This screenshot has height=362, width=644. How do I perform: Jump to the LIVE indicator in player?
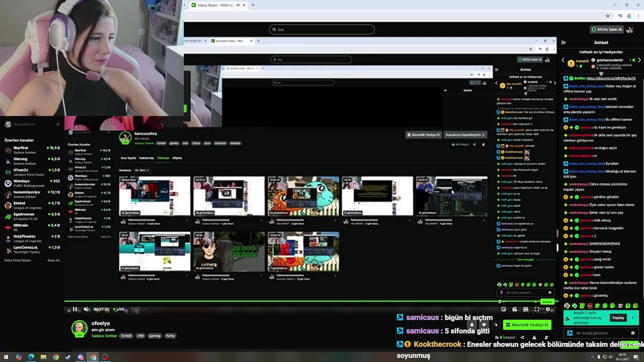click(119, 309)
